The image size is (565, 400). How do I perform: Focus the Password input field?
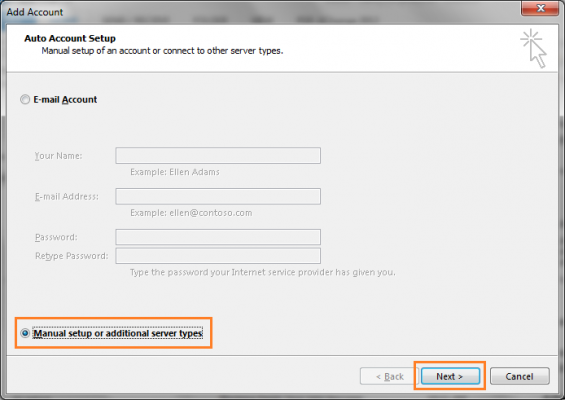pos(218,237)
